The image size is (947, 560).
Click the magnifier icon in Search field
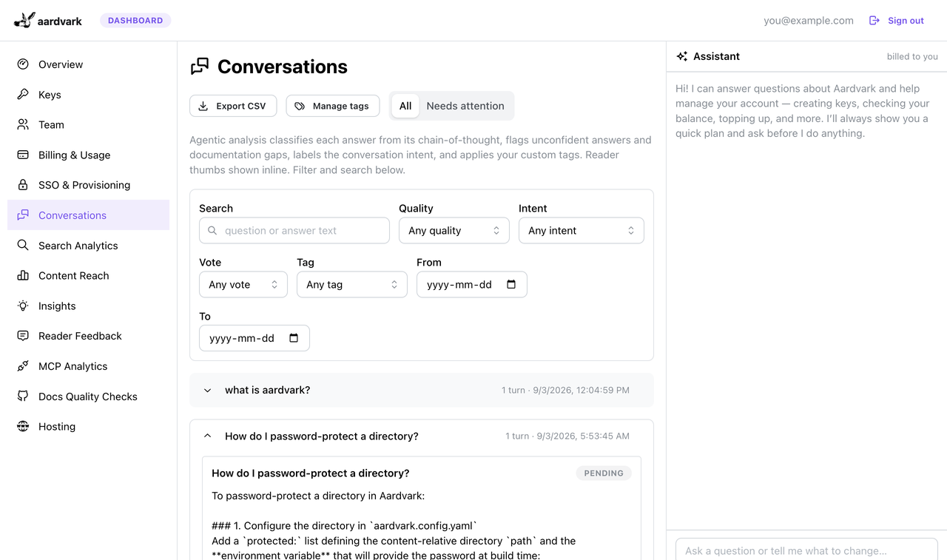(x=212, y=231)
